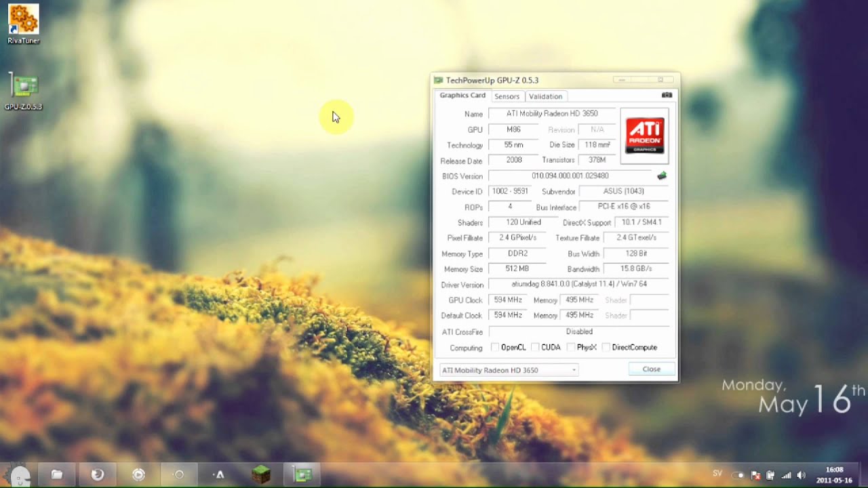The image size is (868, 488).
Task: Click the BIOS Version field 010.094.000.001.029480
Action: [570, 176]
